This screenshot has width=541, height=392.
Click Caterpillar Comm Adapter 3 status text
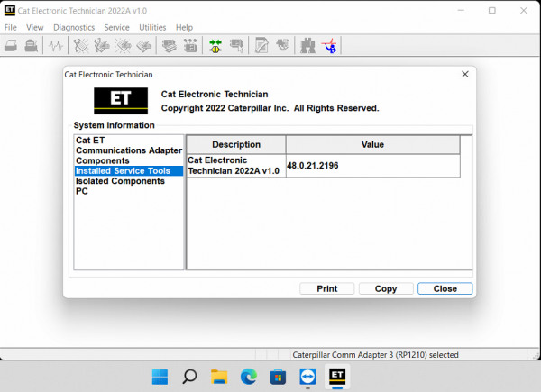(375, 355)
